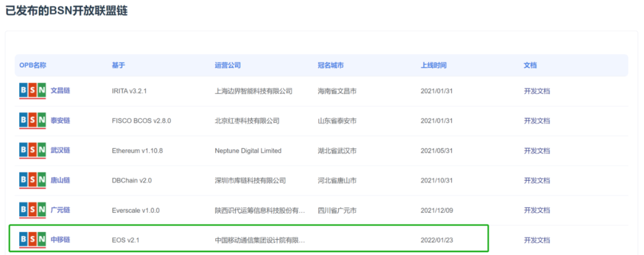The height and width of the screenshot is (255, 644).
Task: Click the 运营公司 column header
Action: point(228,66)
